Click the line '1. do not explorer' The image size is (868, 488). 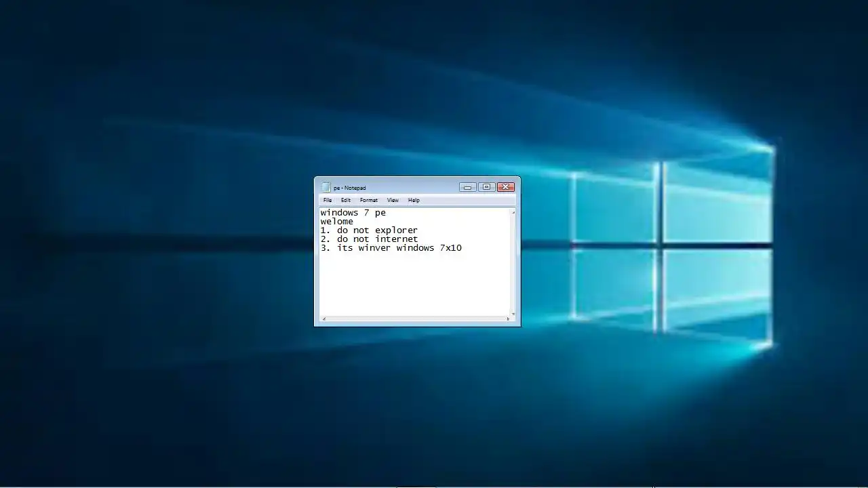[370, 230]
